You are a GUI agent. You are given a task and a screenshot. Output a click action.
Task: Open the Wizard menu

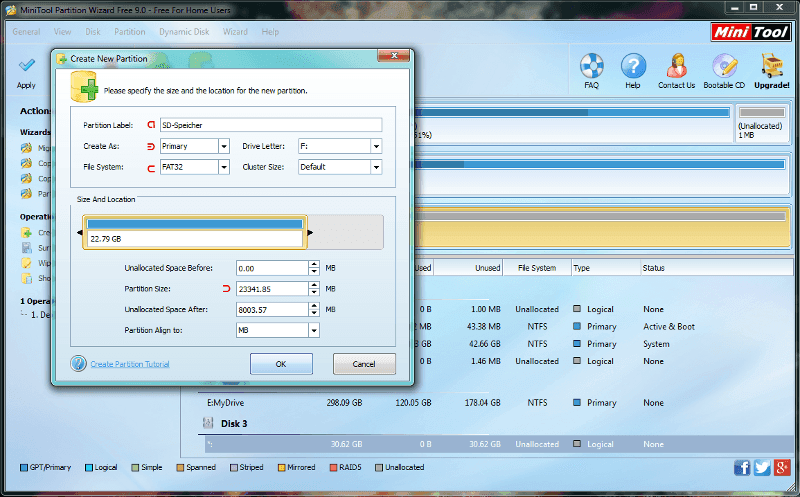click(235, 32)
